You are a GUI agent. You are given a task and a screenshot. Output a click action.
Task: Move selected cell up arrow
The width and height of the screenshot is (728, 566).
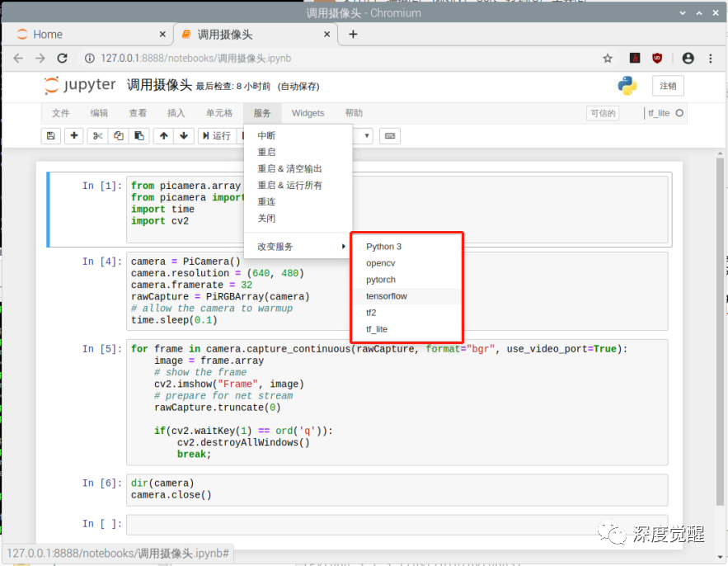click(x=163, y=135)
